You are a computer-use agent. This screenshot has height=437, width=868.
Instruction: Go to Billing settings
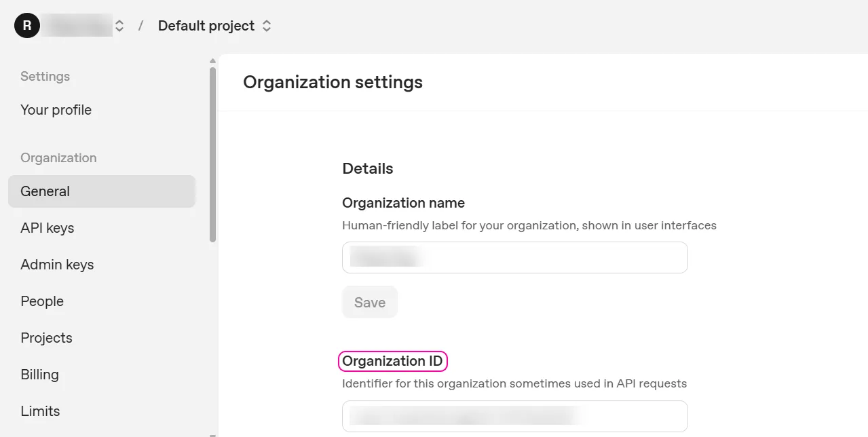pyautogui.click(x=39, y=375)
